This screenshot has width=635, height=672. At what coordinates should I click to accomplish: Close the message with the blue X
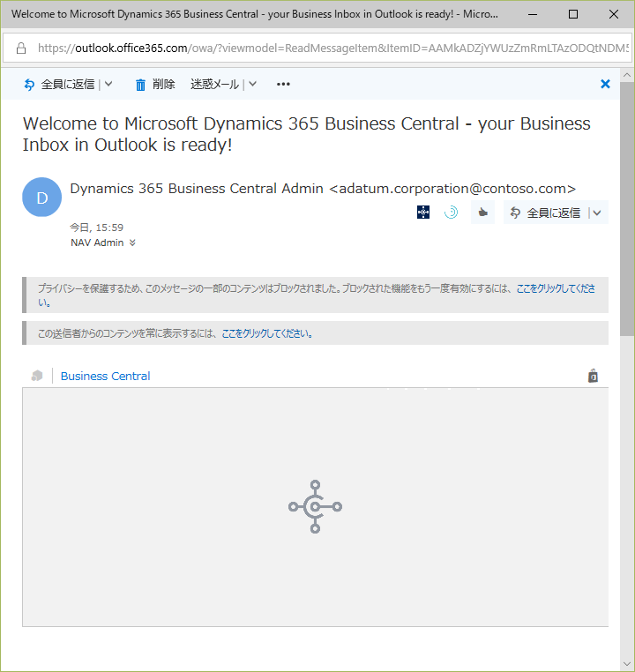(605, 84)
